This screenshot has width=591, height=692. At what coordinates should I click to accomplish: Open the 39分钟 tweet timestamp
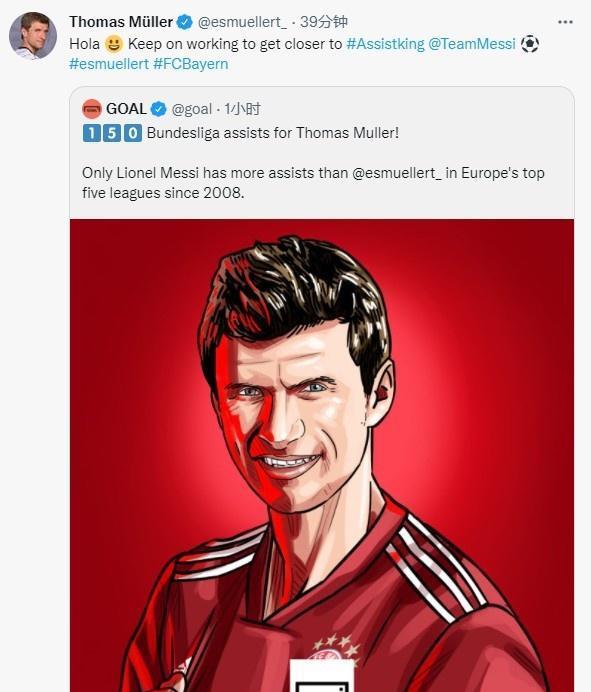tap(324, 22)
